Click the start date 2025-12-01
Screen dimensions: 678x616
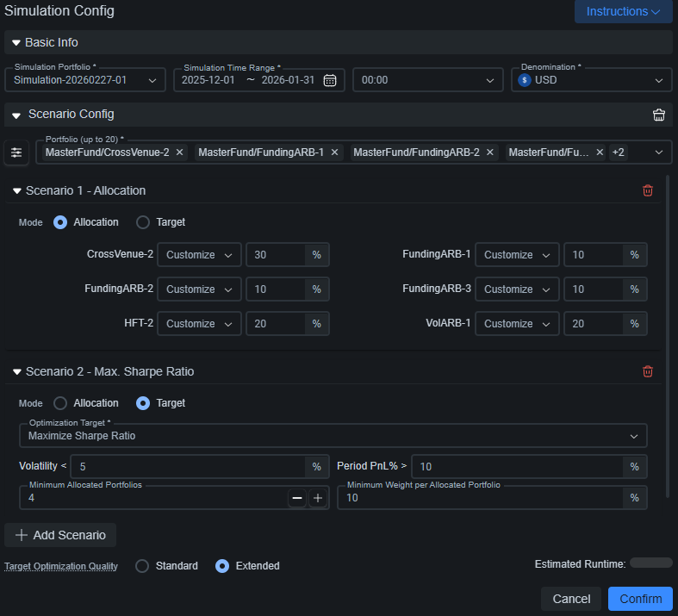[208, 80]
